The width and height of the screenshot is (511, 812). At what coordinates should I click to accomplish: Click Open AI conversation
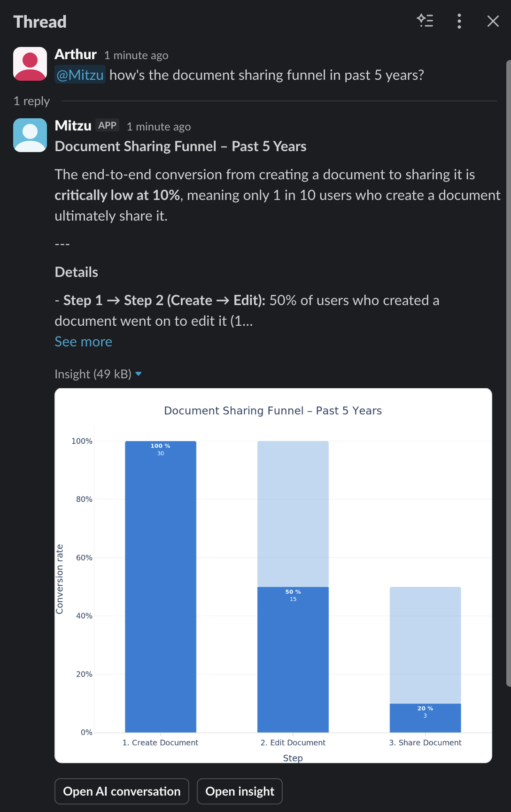coord(121,791)
